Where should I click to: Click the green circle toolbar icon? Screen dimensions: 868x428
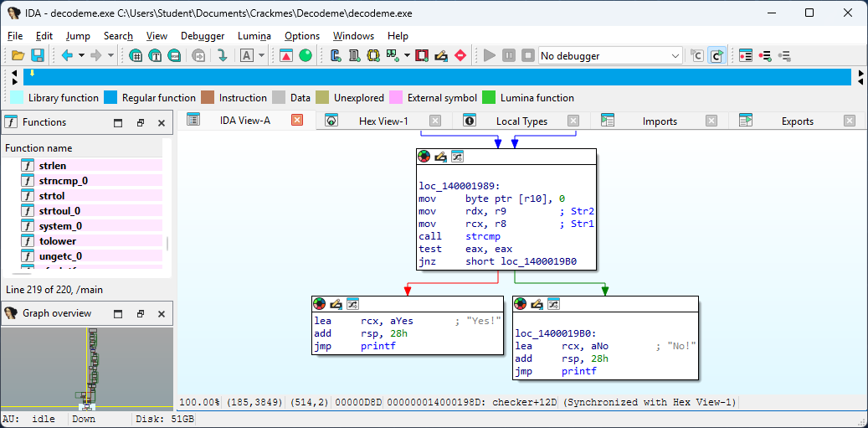[x=306, y=56]
